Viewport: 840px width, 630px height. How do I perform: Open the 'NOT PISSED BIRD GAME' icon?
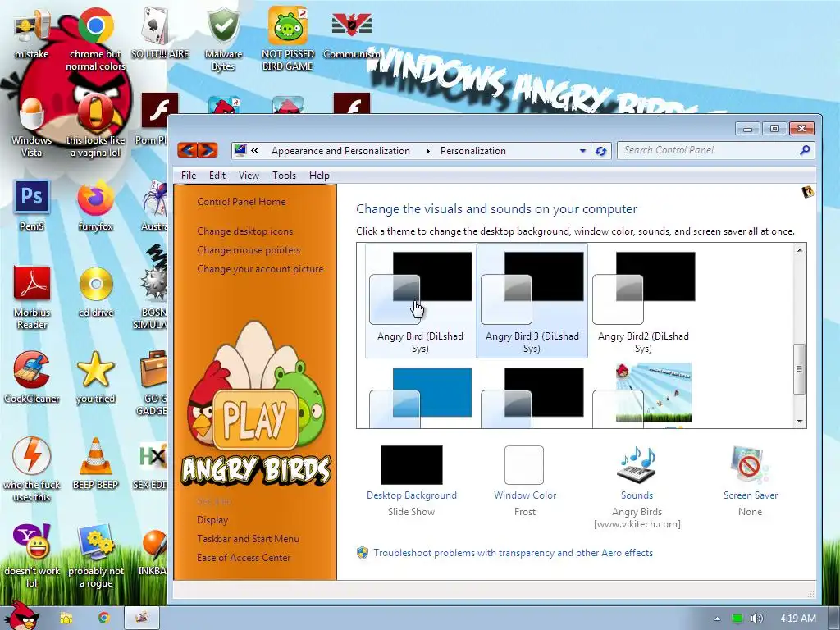point(288,38)
